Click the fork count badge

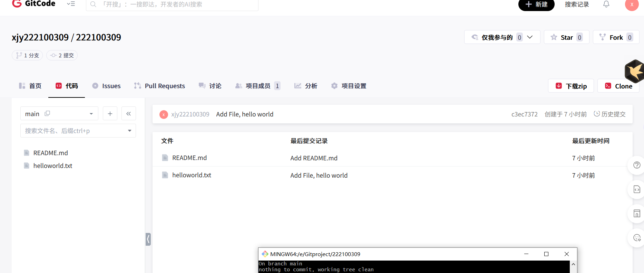(x=630, y=37)
